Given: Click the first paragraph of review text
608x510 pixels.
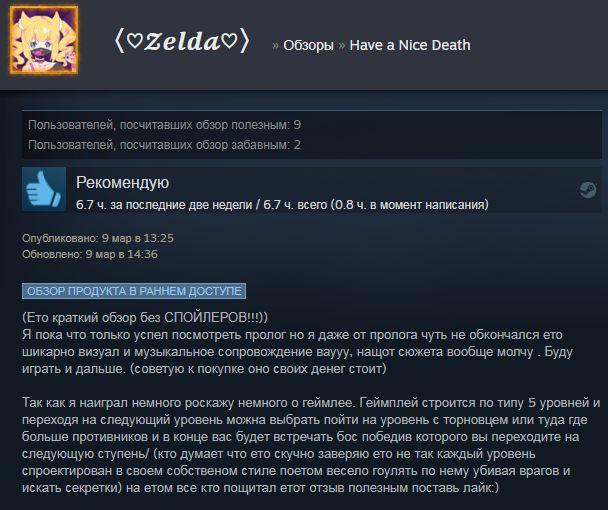Looking at the screenshot, I should coord(297,352).
